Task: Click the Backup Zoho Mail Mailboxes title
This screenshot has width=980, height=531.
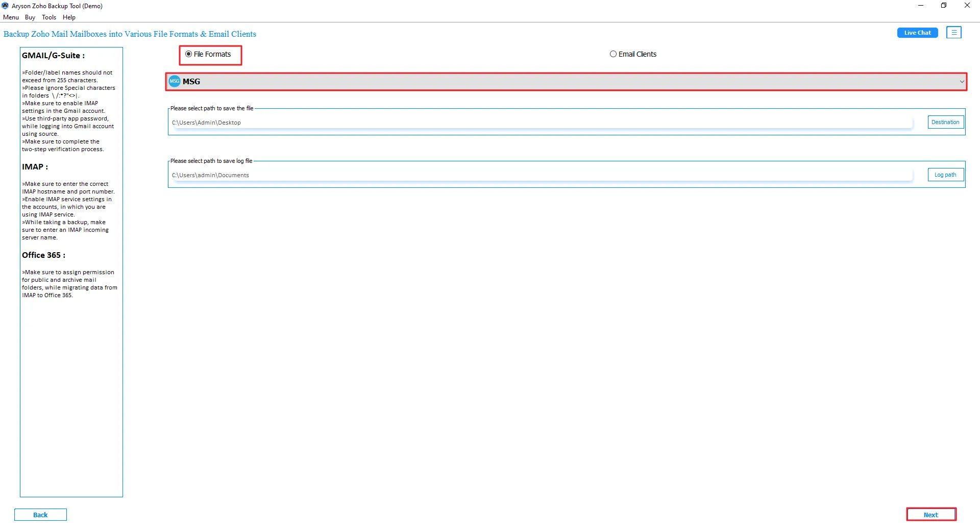Action: tap(130, 34)
